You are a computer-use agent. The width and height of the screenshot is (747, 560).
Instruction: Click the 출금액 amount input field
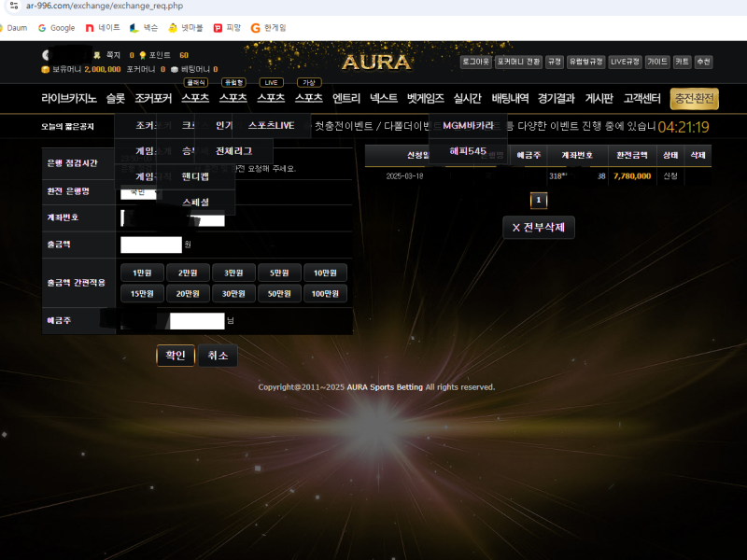(151, 245)
